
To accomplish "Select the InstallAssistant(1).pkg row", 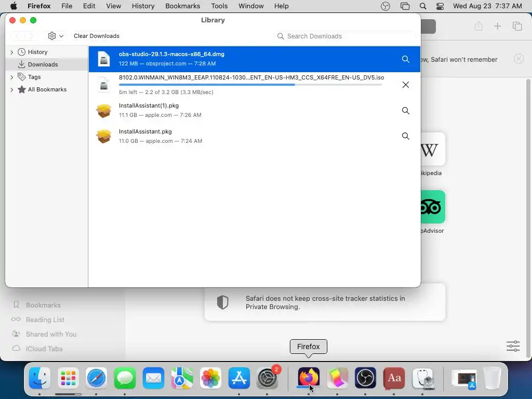I will point(255,111).
